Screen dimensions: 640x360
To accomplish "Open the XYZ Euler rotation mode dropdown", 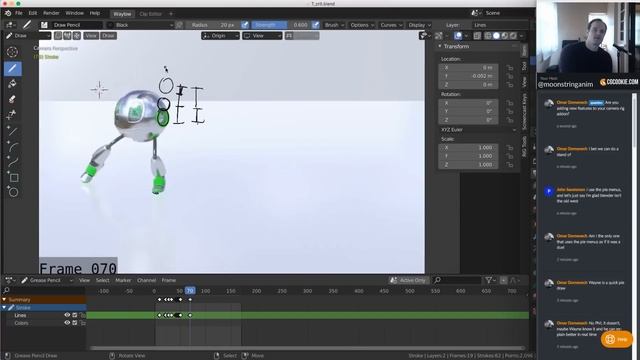I will tap(478, 130).
